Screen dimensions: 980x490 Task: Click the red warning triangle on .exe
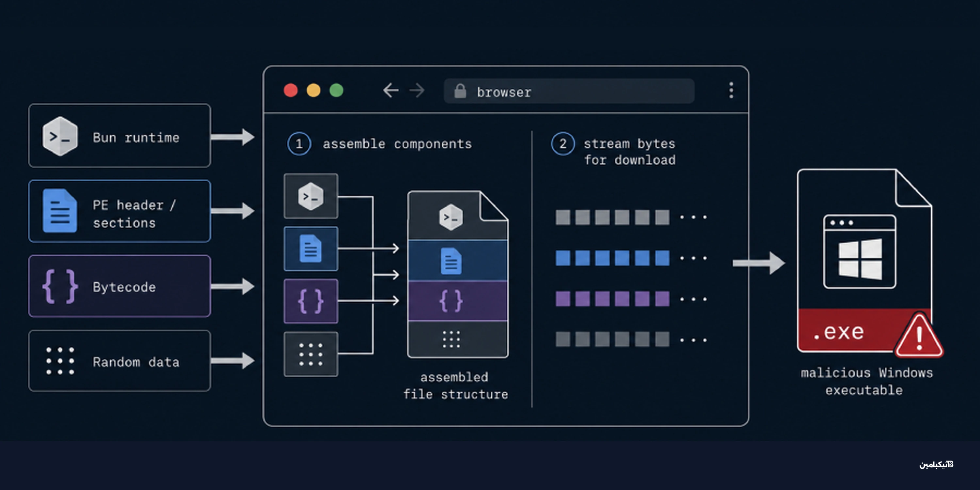tap(919, 336)
